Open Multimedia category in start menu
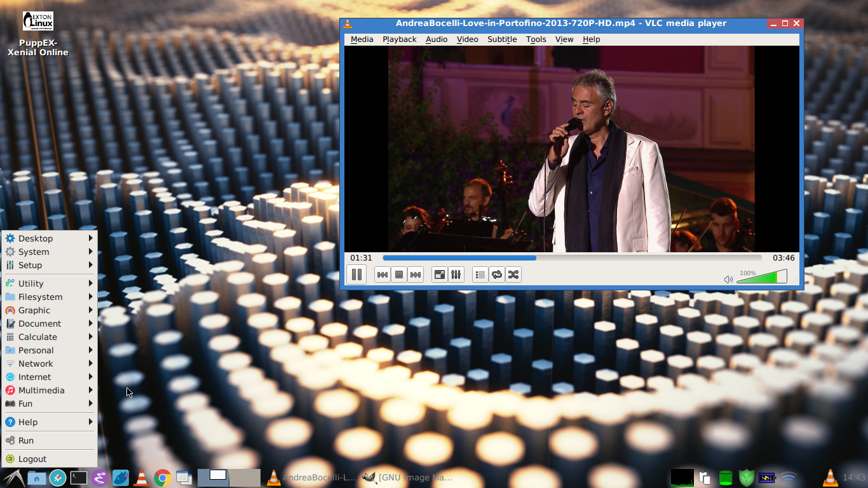Image resolution: width=868 pixels, height=488 pixels. (x=50, y=390)
